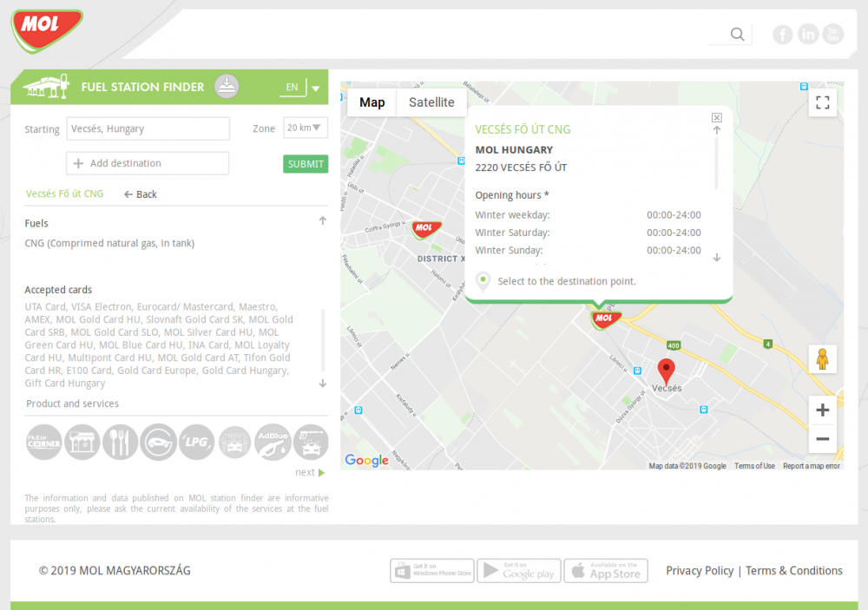Click the Winter Sunday hours row
Viewport: 868px width, 610px height.
pyautogui.click(x=588, y=250)
